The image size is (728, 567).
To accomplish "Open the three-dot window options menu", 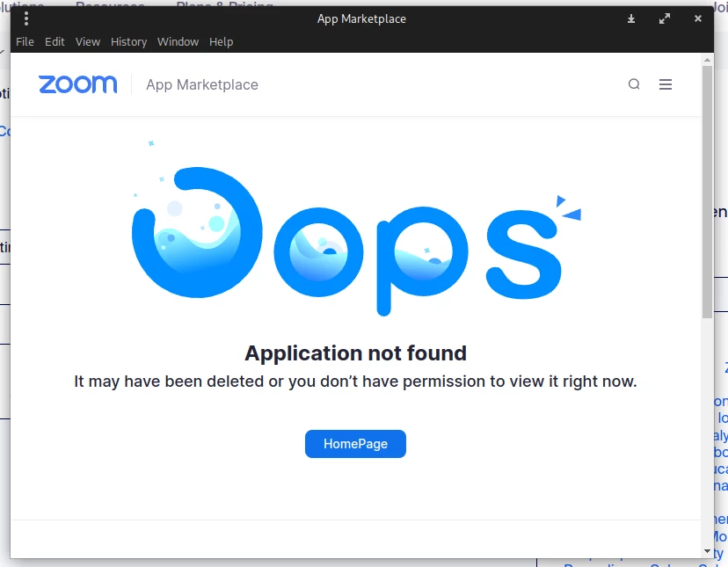I will pyautogui.click(x=26, y=18).
